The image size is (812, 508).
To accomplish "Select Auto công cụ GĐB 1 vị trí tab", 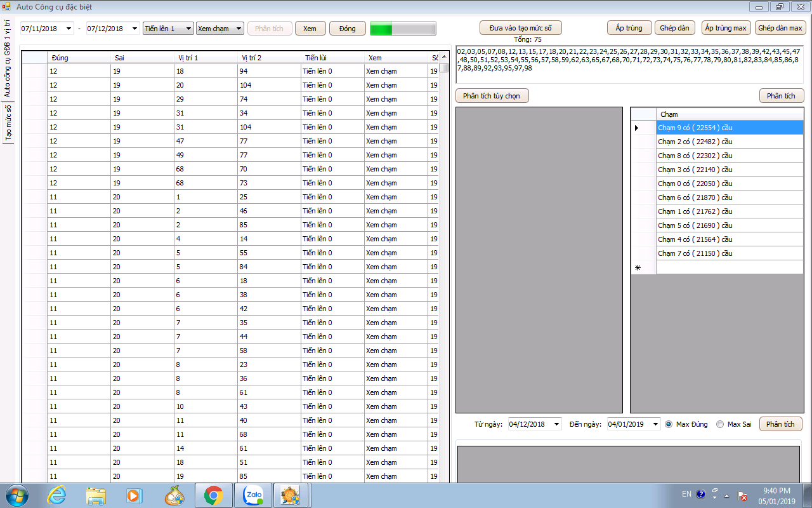I will tap(8, 58).
